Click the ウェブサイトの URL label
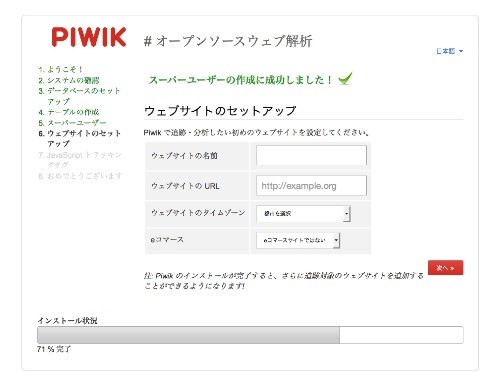Image resolution: width=500 pixels, height=372 pixels. (x=185, y=186)
